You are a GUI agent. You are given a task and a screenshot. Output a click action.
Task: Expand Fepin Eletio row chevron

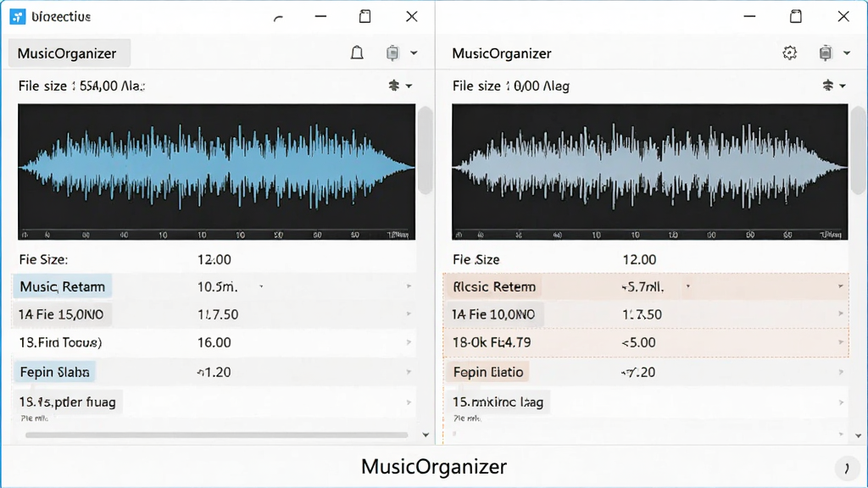pos(840,372)
